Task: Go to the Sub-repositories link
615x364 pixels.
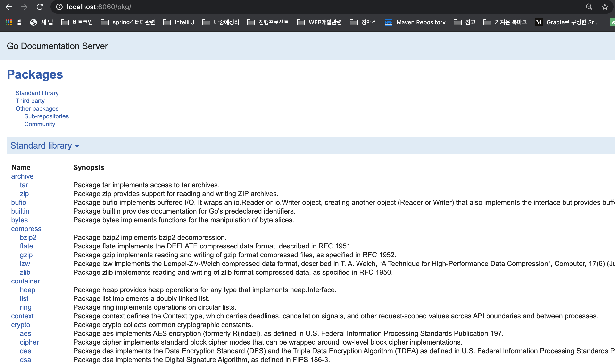Action: point(46,116)
